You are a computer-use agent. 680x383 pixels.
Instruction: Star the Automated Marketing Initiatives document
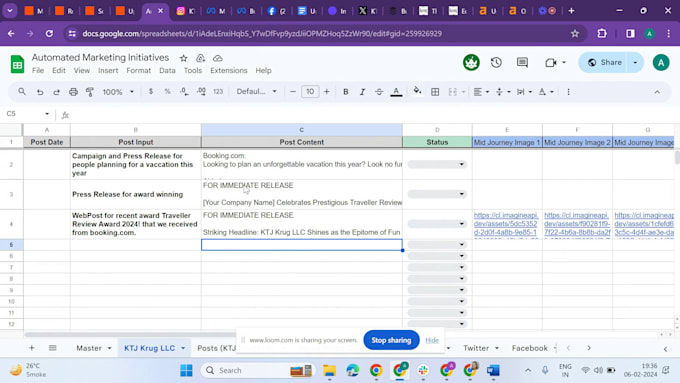[183, 58]
